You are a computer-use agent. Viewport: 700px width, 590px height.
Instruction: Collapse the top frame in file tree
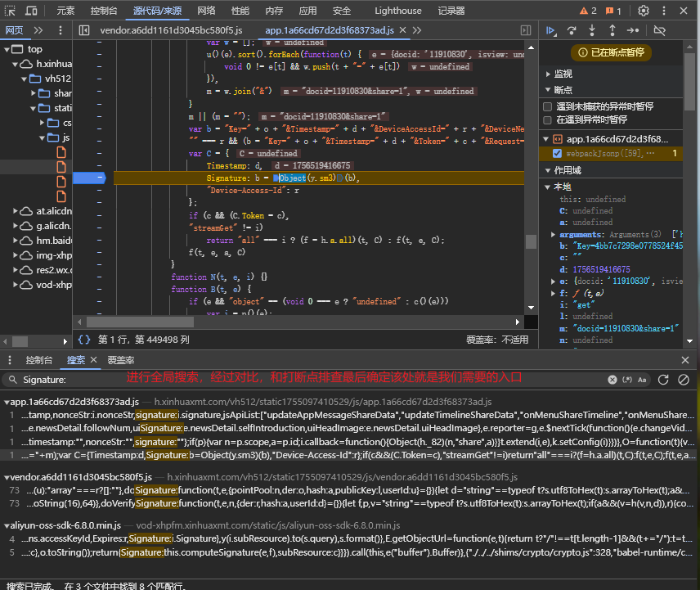click(x=7, y=49)
